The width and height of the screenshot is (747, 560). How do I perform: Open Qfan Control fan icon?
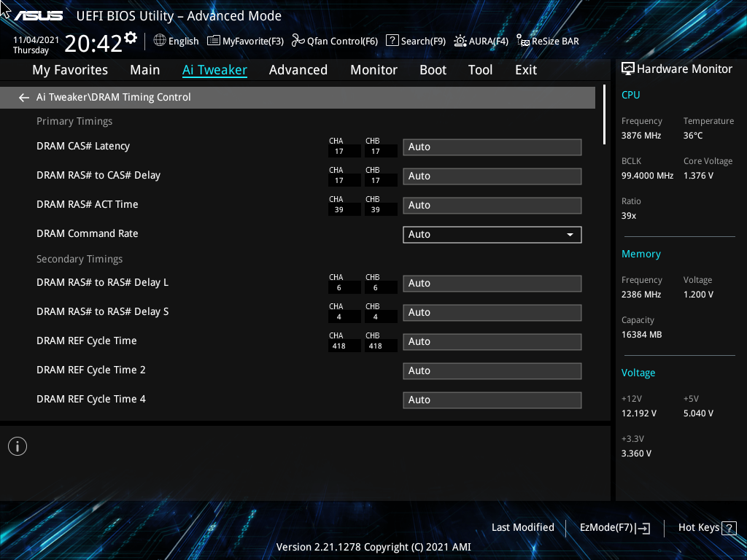coord(298,41)
